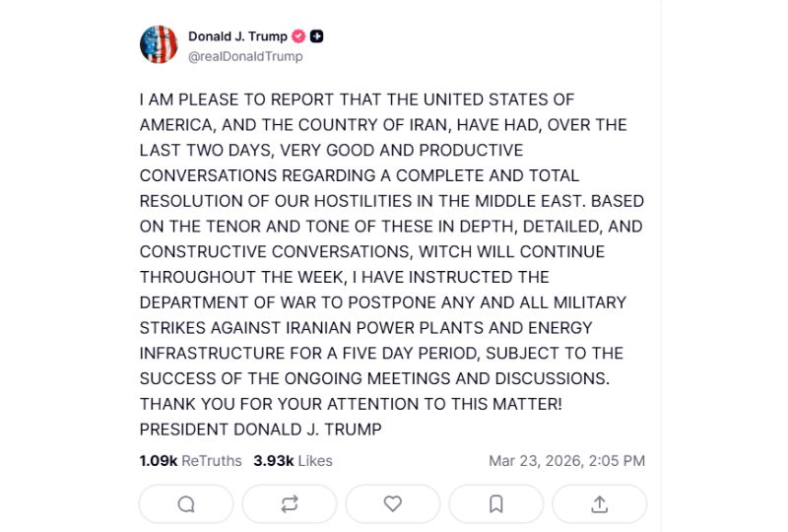
Task: View the 1.09k ReTruths list
Action: pos(190,460)
